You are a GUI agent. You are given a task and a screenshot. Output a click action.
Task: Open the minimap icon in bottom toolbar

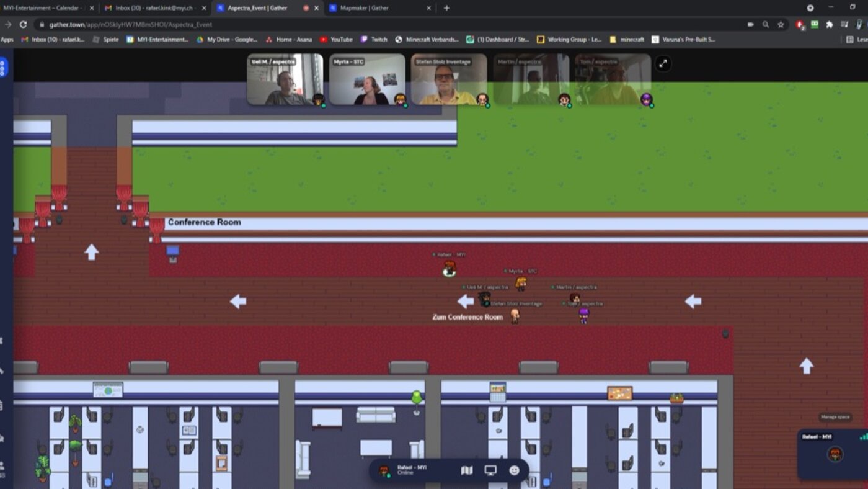(467, 470)
